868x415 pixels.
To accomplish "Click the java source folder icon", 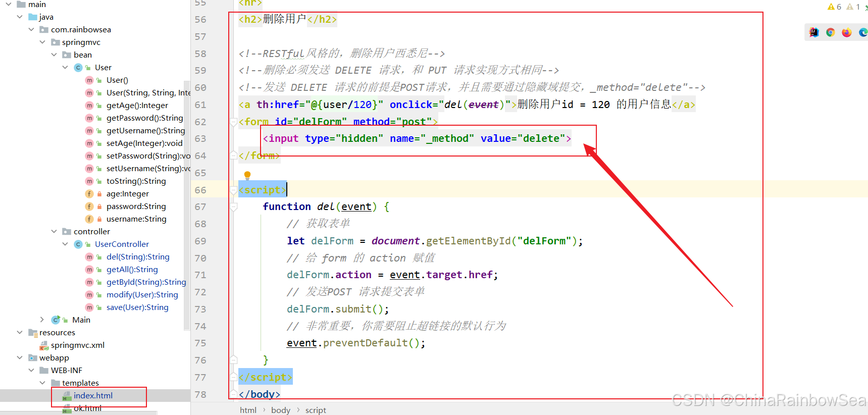I will point(33,17).
